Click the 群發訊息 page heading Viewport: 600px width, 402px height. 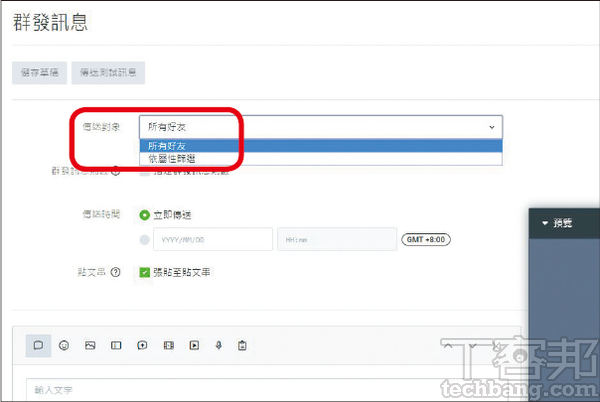pyautogui.click(x=50, y=22)
